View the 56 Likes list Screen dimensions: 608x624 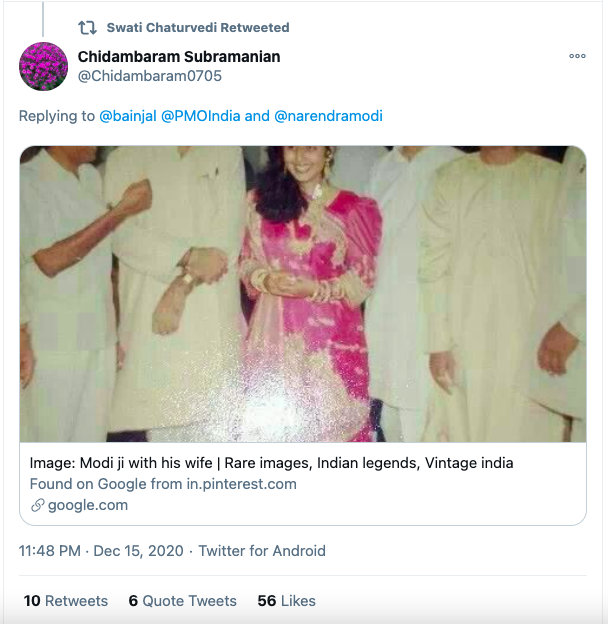click(x=286, y=601)
